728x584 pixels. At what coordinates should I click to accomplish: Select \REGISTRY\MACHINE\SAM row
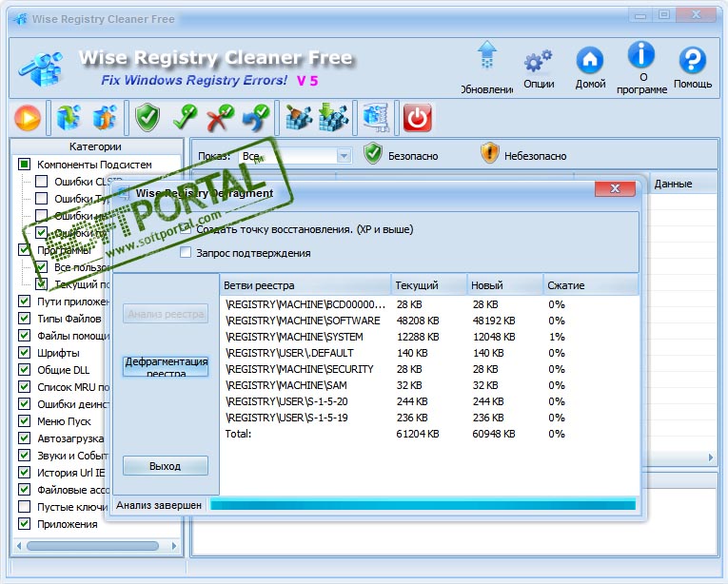coord(430,385)
